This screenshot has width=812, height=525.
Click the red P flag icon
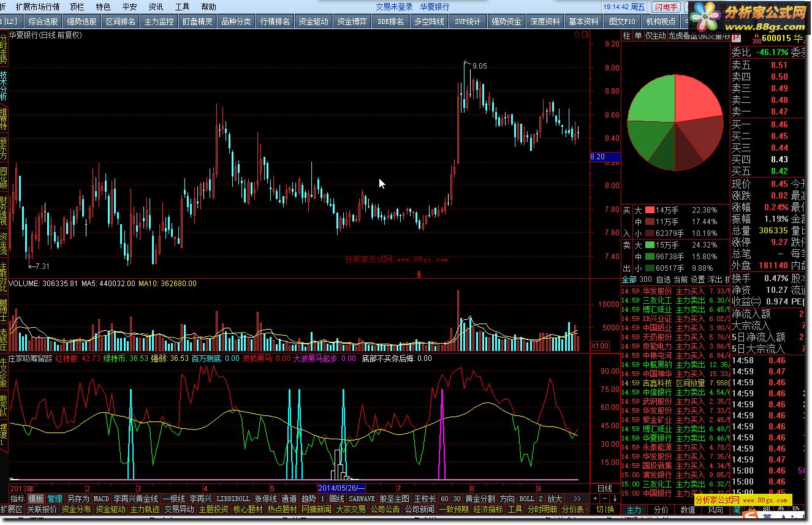(736, 38)
